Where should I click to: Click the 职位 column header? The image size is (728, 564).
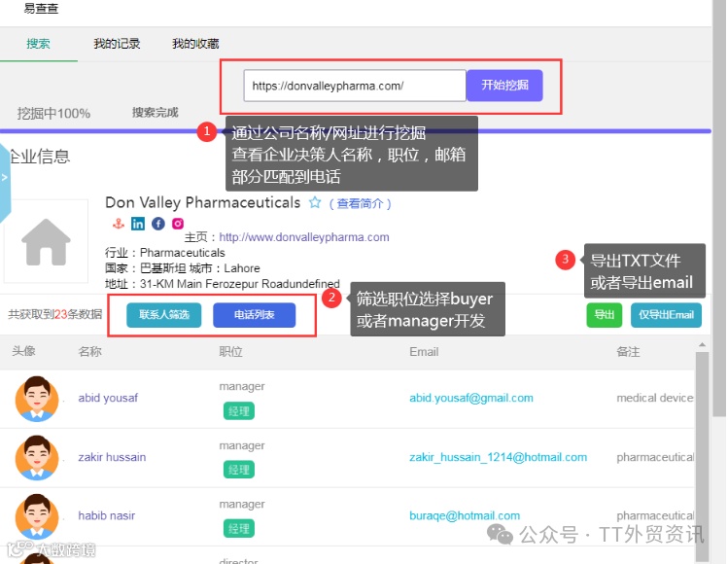pos(230,352)
